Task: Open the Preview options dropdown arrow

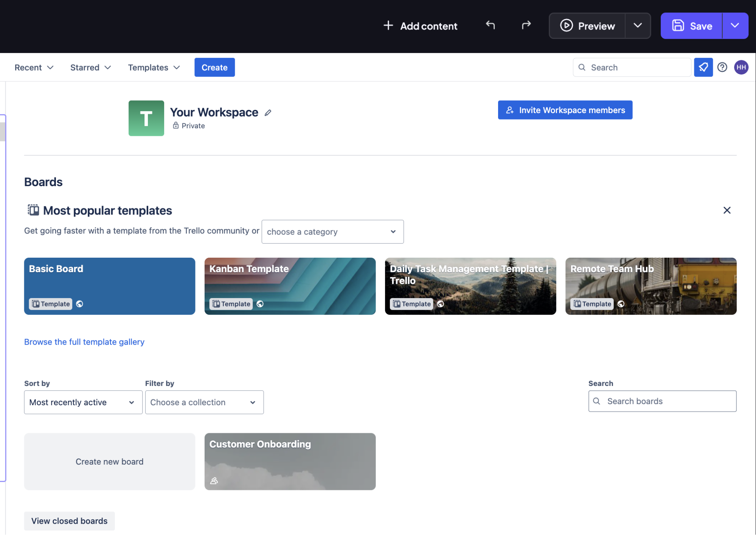Action: pos(637,26)
